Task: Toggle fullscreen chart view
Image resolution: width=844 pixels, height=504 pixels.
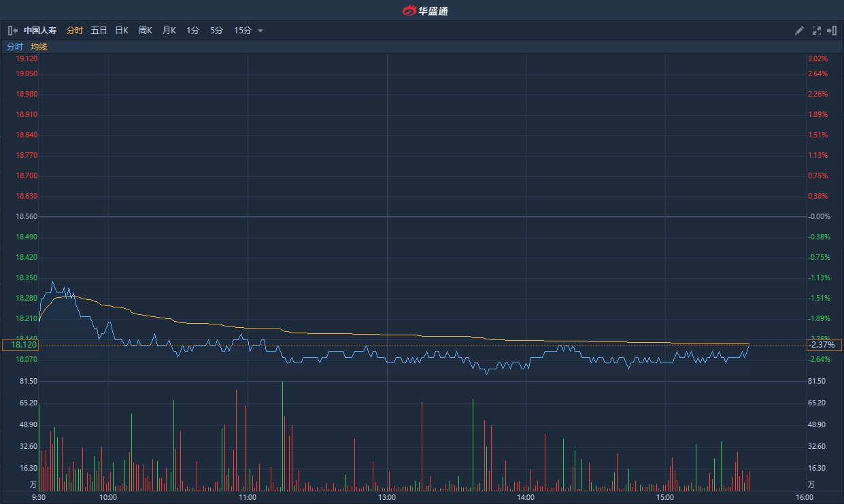Action: point(816,31)
